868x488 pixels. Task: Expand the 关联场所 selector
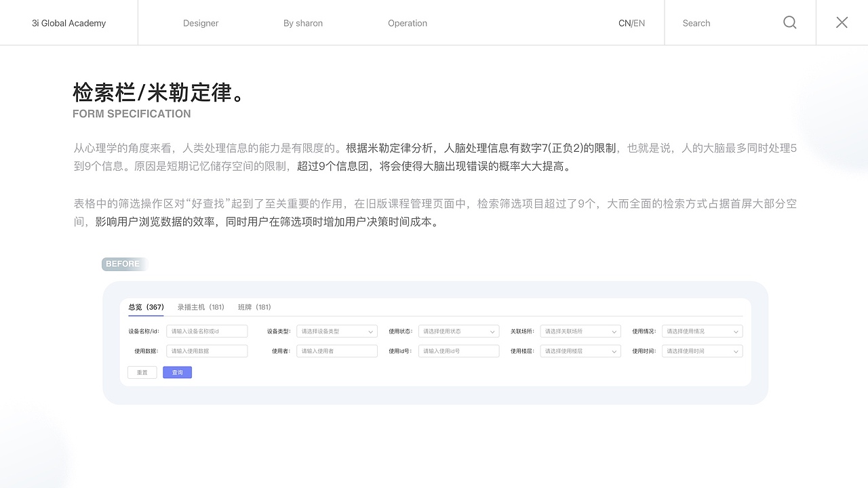tap(580, 331)
